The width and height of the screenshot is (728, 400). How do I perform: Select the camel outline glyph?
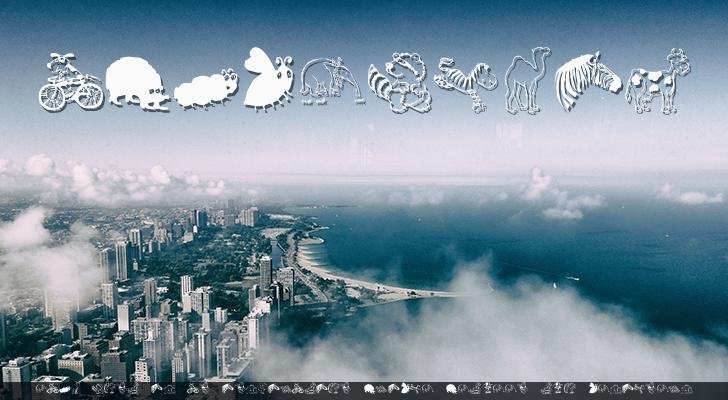(527, 80)
